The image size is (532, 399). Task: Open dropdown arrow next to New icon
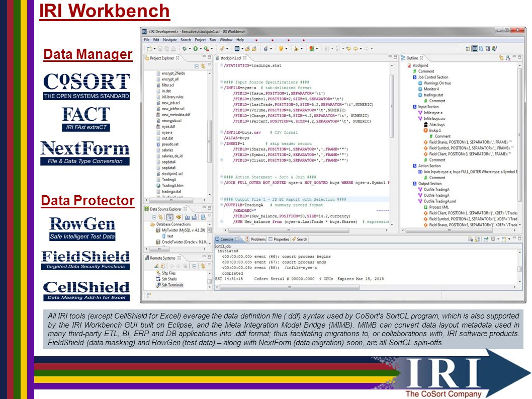(x=154, y=49)
